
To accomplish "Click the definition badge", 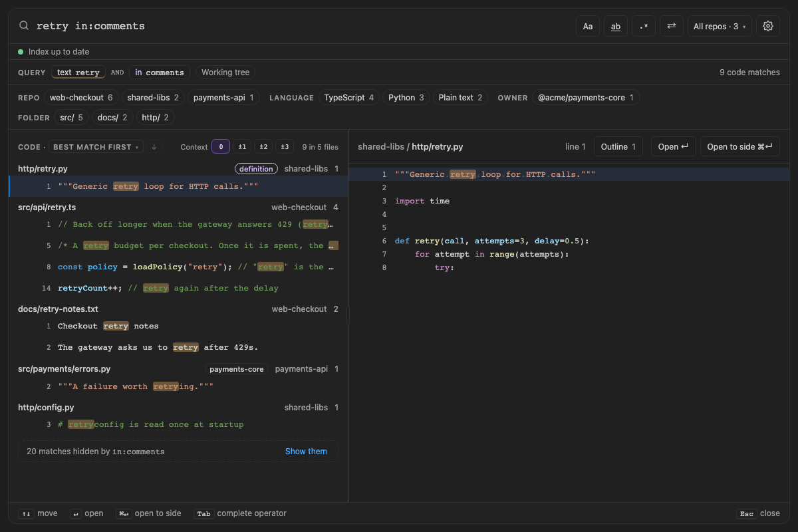I will (x=256, y=169).
